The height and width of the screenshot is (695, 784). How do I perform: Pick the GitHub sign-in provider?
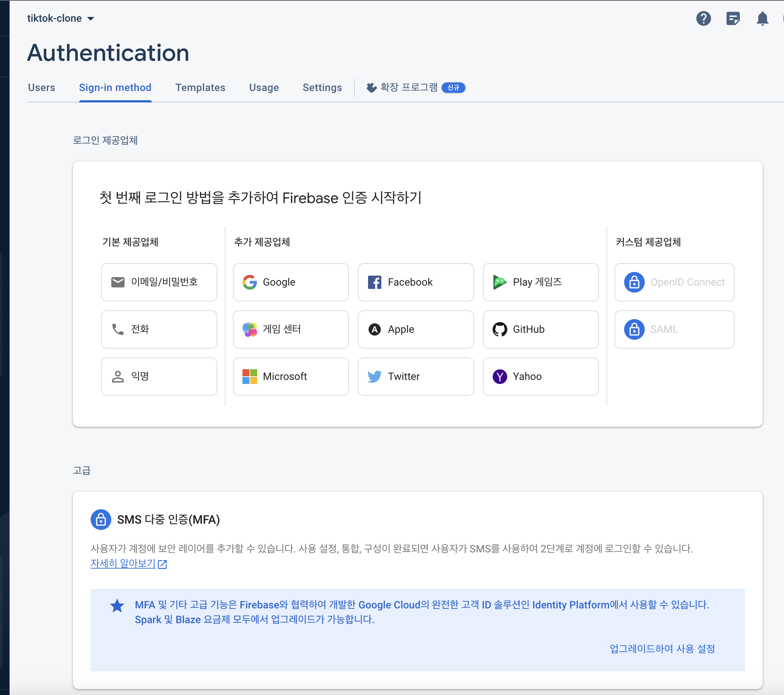pos(540,329)
